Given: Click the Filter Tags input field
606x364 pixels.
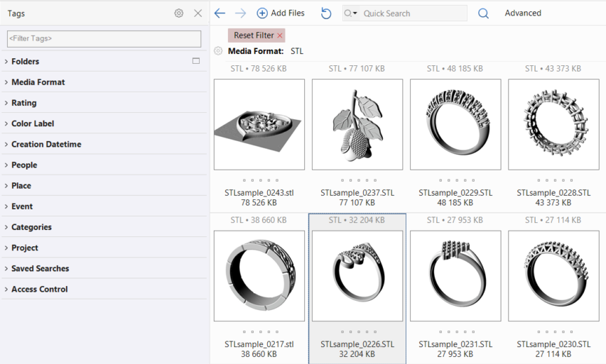Looking at the screenshot, I should [x=104, y=38].
